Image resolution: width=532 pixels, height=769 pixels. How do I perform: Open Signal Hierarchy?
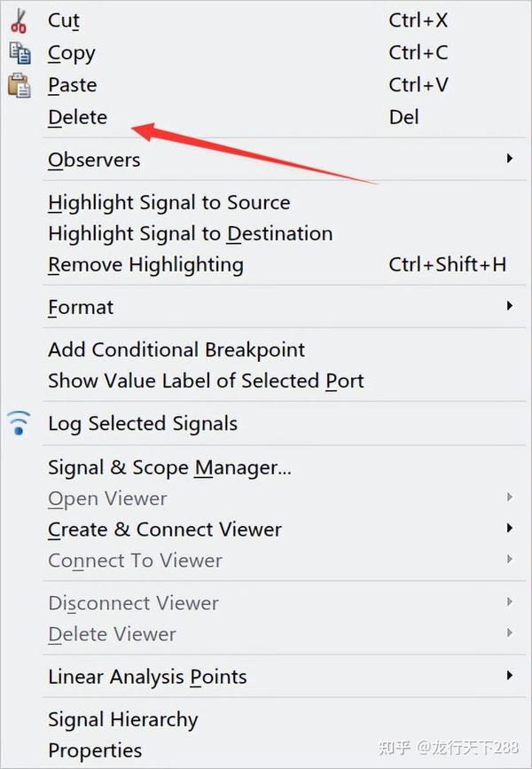(122, 719)
